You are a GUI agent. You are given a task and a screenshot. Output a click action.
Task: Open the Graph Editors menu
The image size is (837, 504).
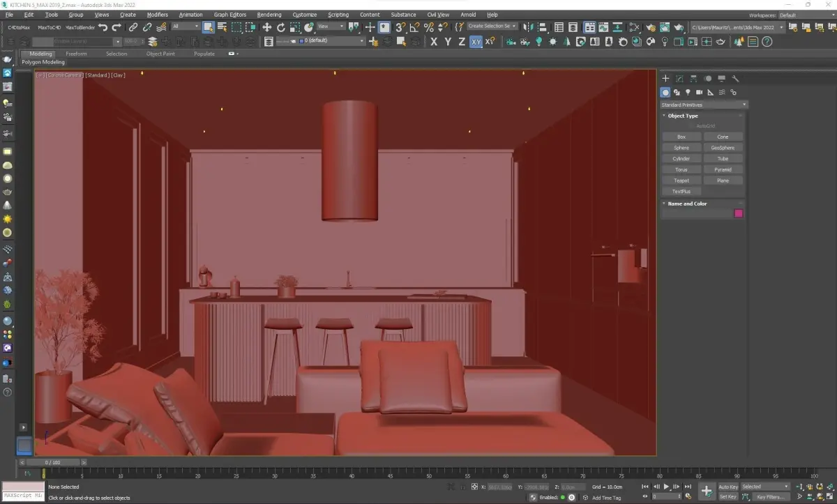(x=230, y=15)
